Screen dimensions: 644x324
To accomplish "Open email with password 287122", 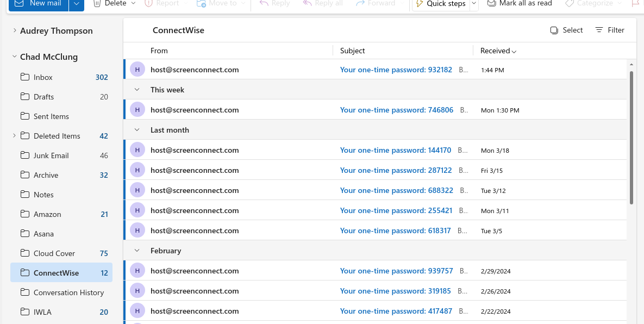I will (x=375, y=170).
